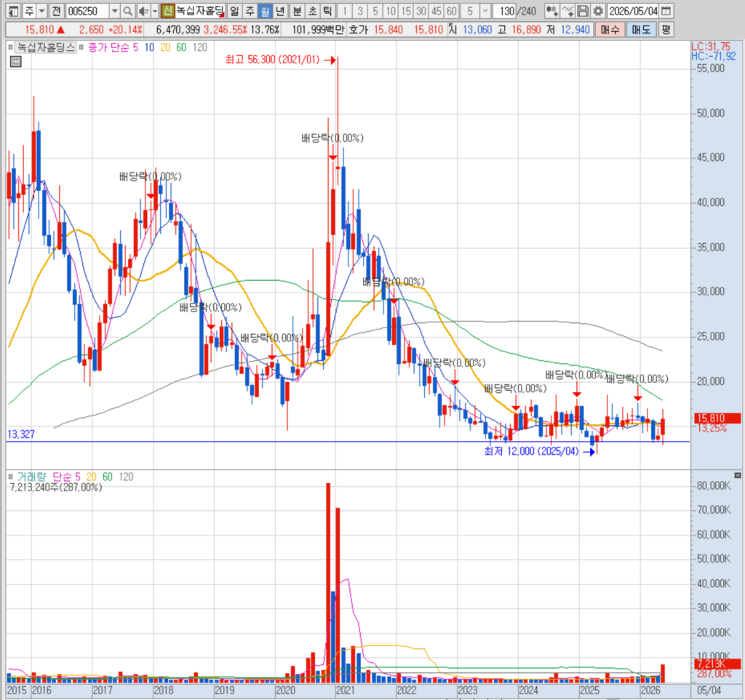
Task: Click the 녹십자홀딩스 chart legend label
Action: point(46,47)
